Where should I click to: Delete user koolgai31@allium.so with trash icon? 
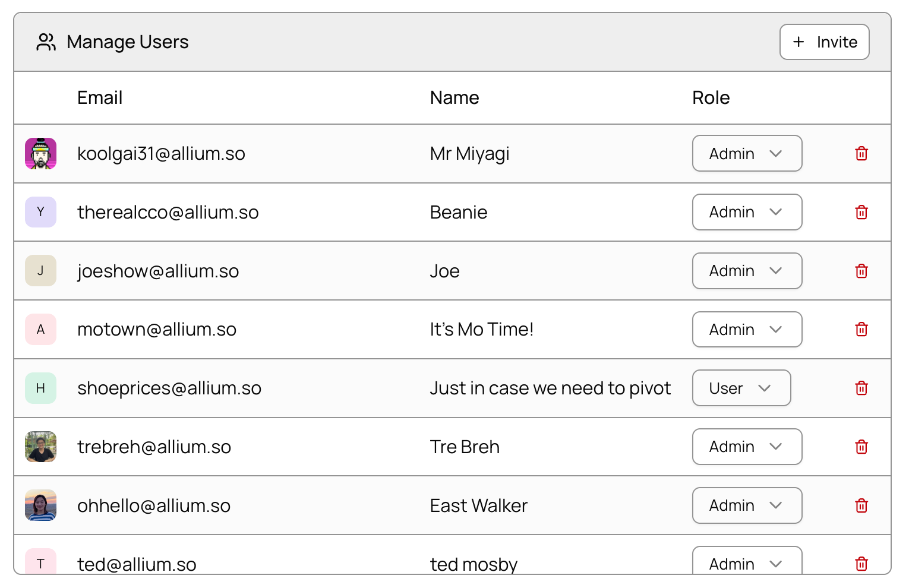[861, 154]
